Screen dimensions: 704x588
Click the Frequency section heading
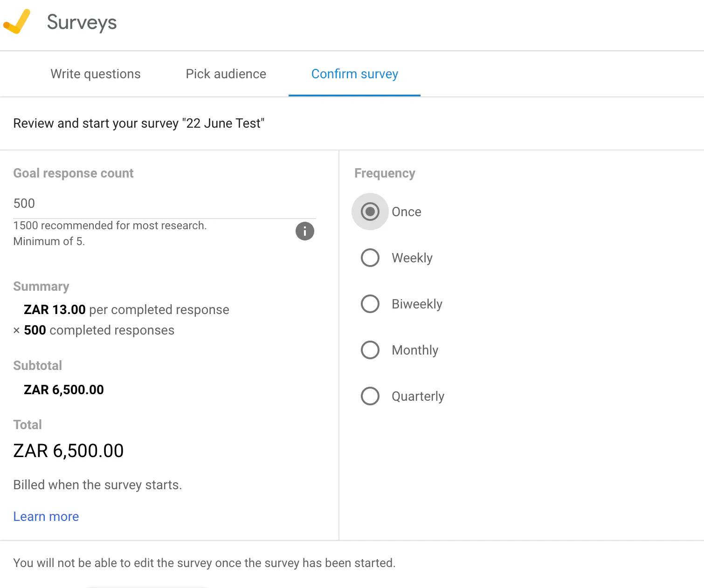(x=385, y=173)
